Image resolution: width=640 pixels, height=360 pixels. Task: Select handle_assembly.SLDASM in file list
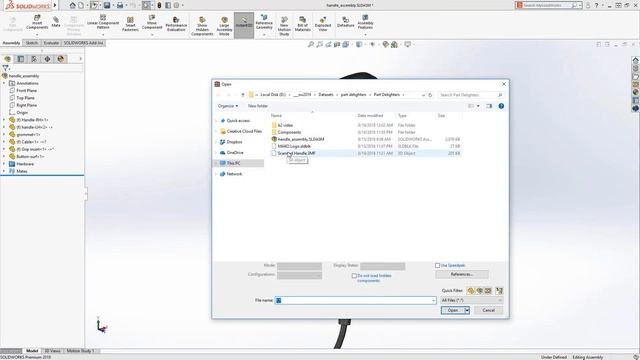(301, 139)
